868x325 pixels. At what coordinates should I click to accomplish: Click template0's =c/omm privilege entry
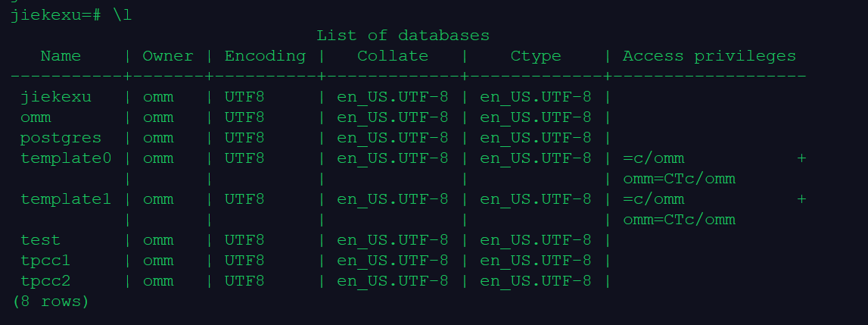(654, 158)
